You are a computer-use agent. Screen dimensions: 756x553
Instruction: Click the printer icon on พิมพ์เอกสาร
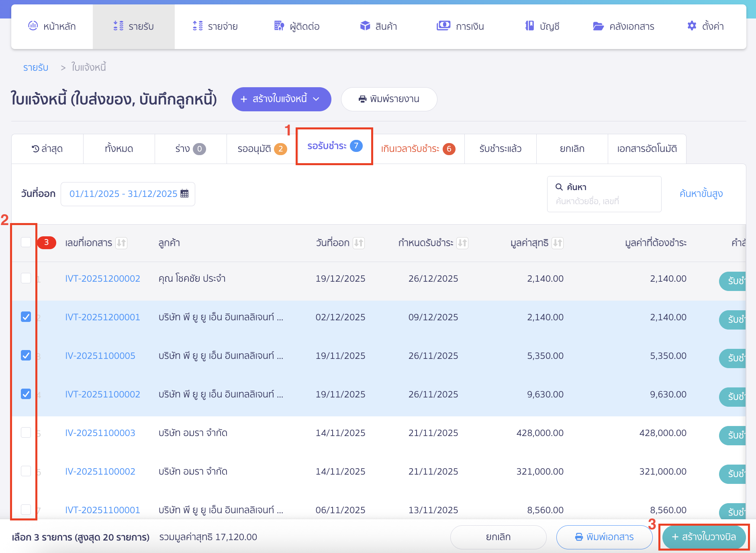(x=579, y=537)
